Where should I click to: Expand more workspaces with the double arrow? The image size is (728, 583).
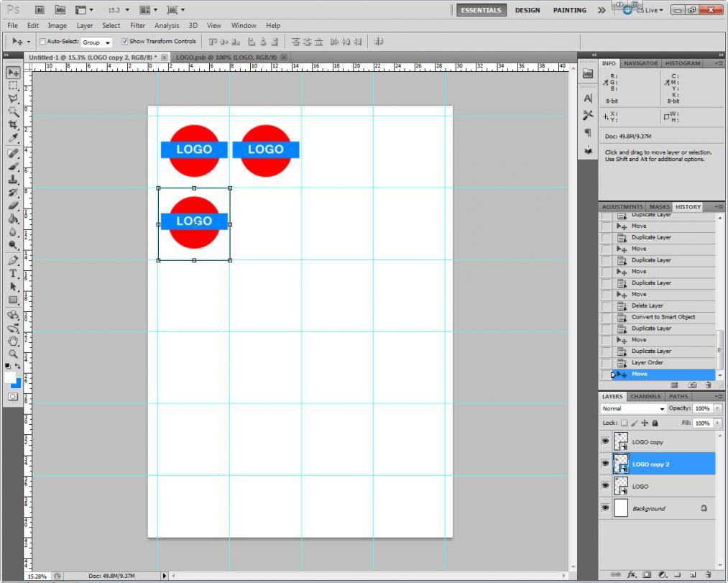pyautogui.click(x=602, y=10)
